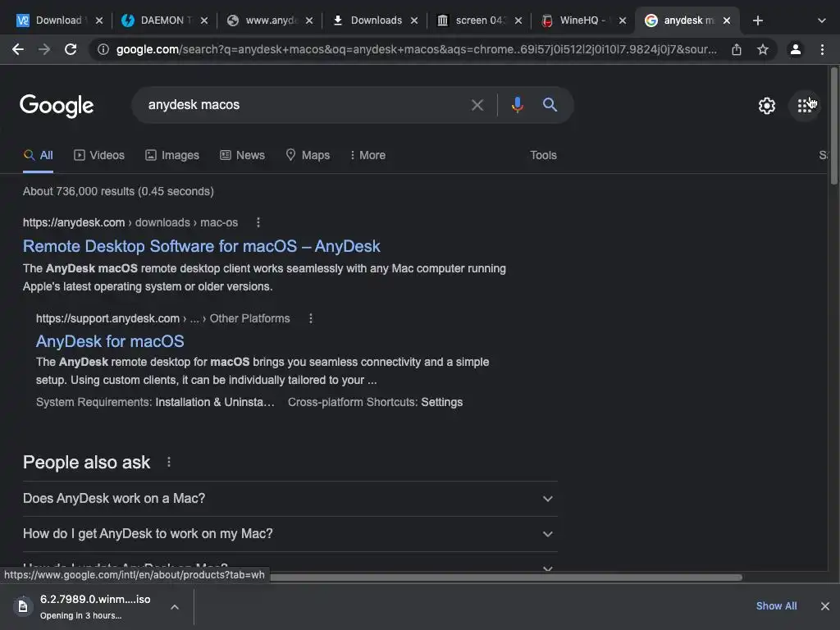Close the DAEMON Tools tab
The image size is (840, 630).
[x=204, y=21]
